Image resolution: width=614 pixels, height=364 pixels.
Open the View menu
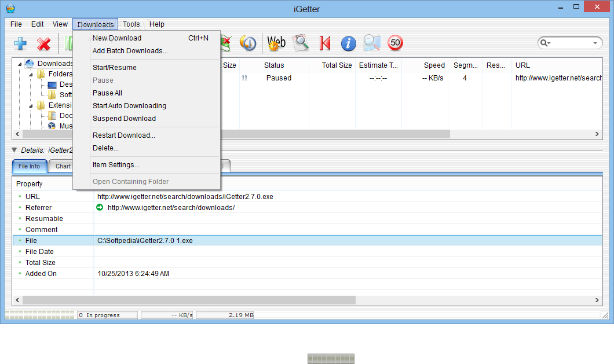(x=60, y=24)
